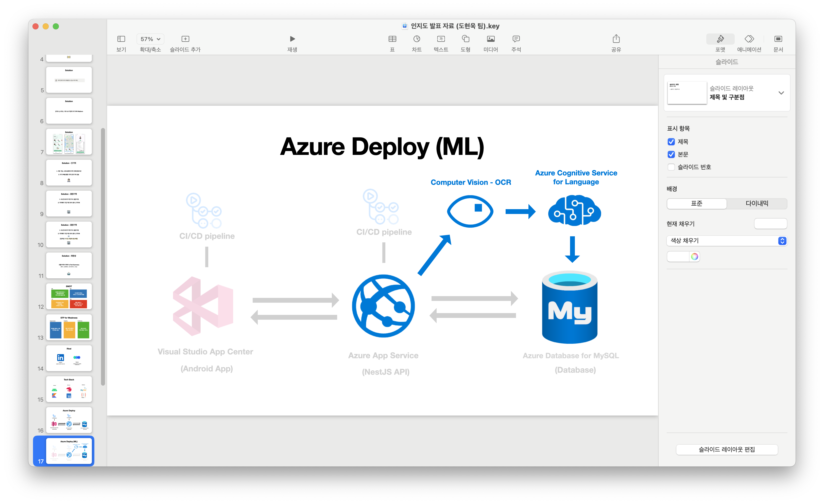Open the color wheel picker

pyautogui.click(x=695, y=257)
